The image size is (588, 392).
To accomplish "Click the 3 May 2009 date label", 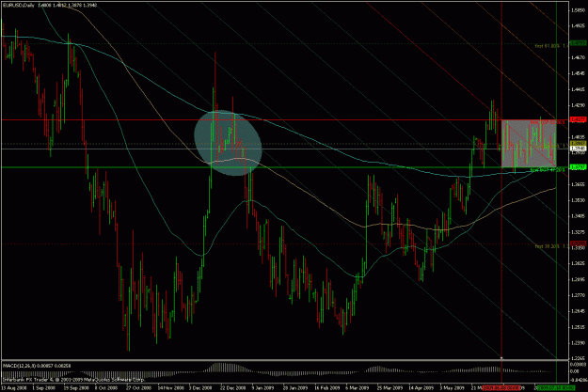I will click(x=452, y=388).
